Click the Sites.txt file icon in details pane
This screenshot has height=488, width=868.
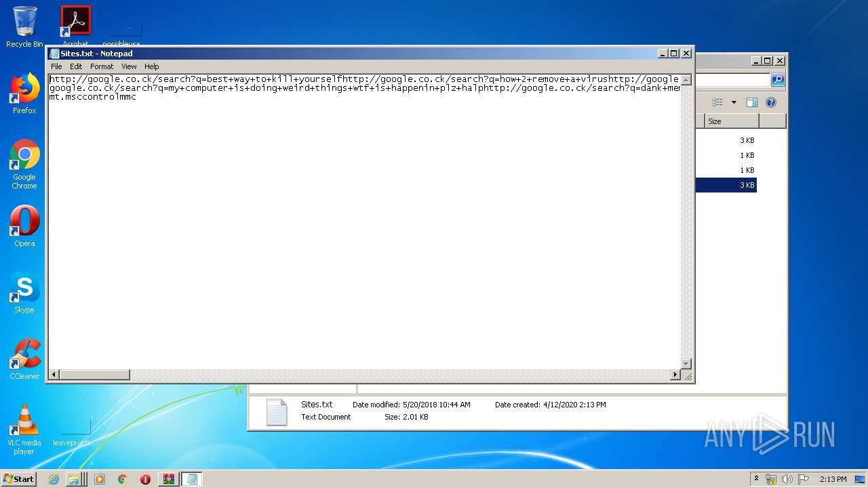click(x=276, y=412)
